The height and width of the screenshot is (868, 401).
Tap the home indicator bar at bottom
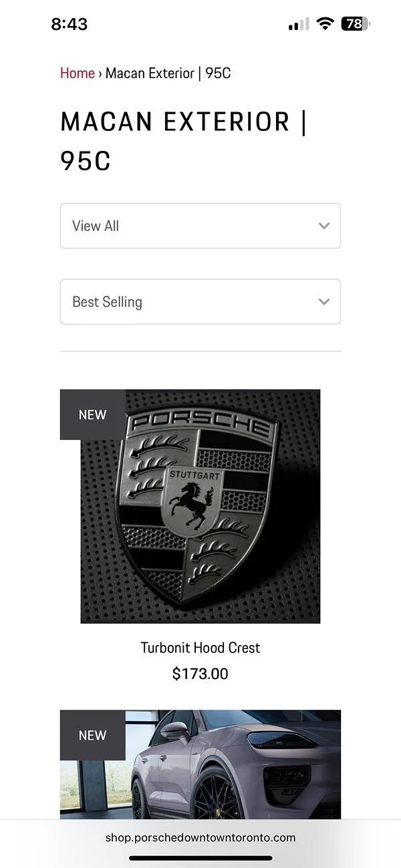click(x=200, y=858)
